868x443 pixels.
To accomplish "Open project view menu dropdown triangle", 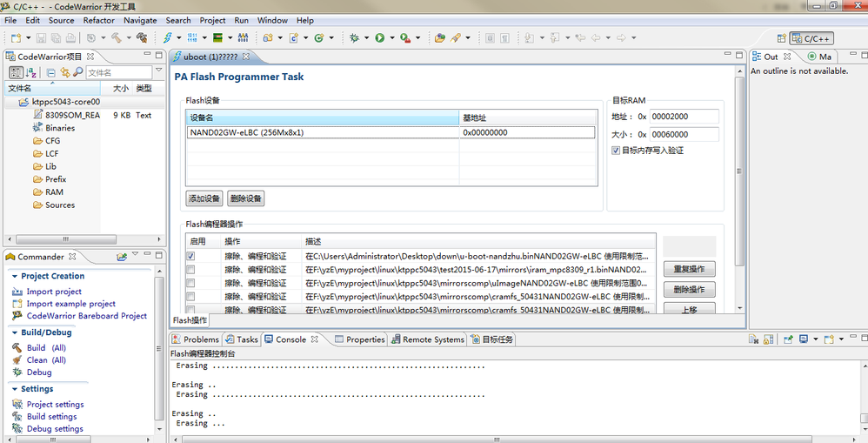I will point(159,70).
